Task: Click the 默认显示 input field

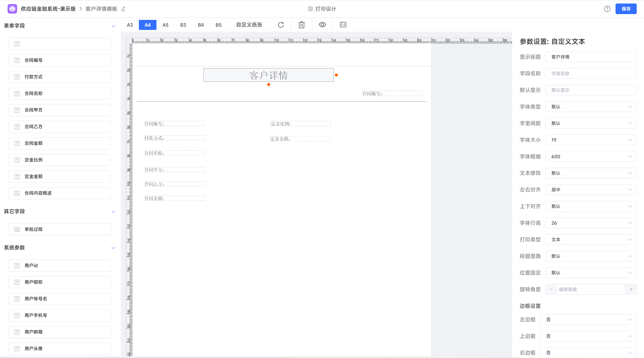Action: 591,90
